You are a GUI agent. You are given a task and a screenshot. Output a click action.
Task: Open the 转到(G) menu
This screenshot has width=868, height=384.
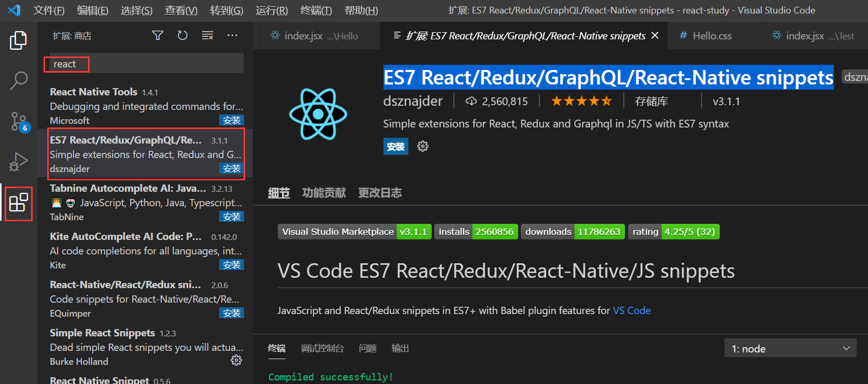(x=226, y=10)
